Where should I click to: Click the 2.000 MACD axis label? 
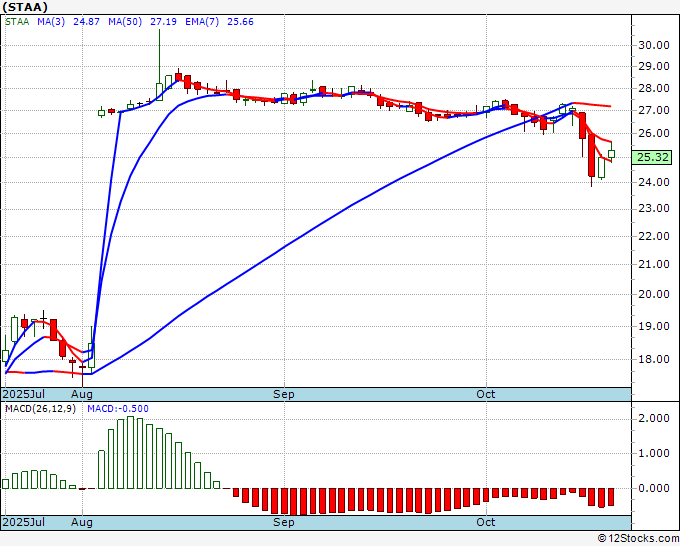[654, 418]
